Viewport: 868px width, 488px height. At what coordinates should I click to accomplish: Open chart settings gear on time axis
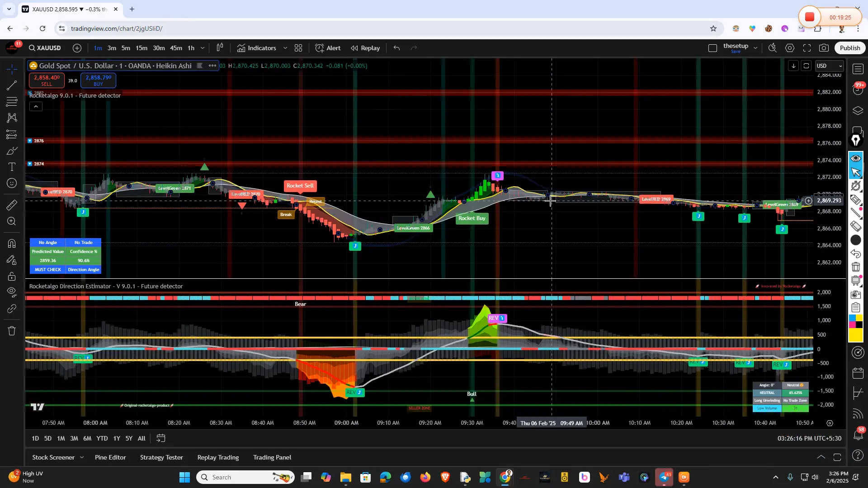tap(830, 423)
